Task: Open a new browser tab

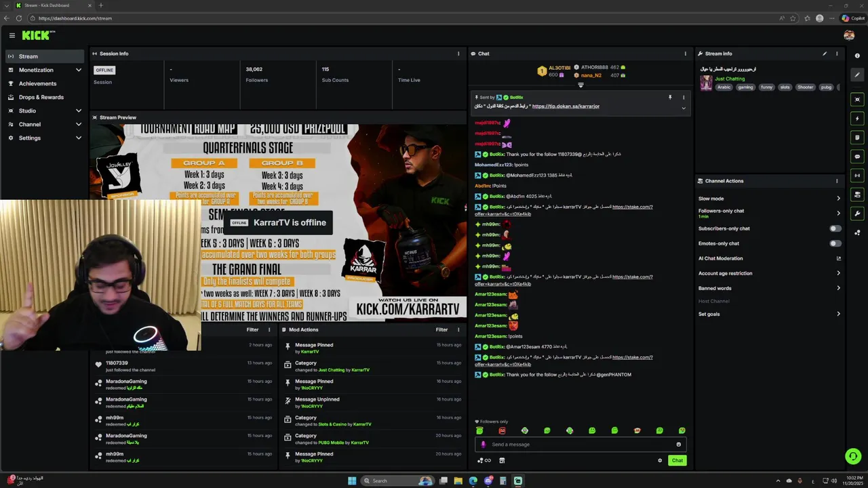Action: (x=101, y=5)
